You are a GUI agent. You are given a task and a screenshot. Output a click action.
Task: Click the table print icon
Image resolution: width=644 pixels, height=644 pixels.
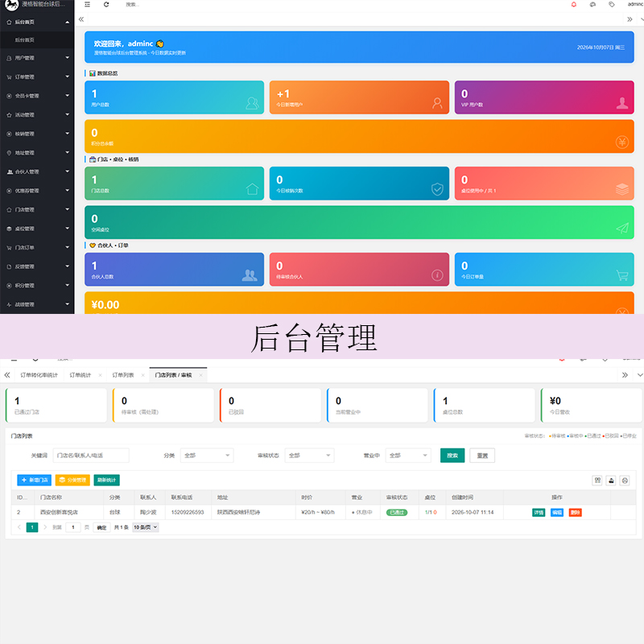tap(625, 481)
